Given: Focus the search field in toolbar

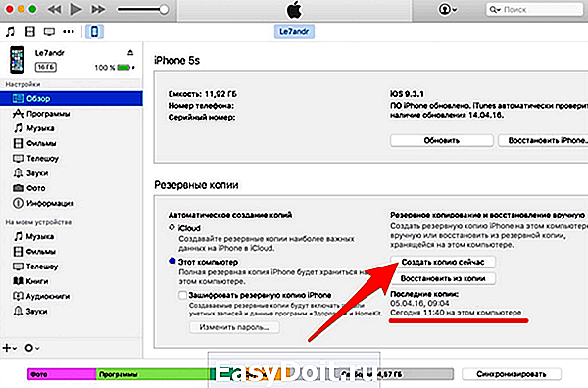Looking at the screenshot, I should point(535,10).
